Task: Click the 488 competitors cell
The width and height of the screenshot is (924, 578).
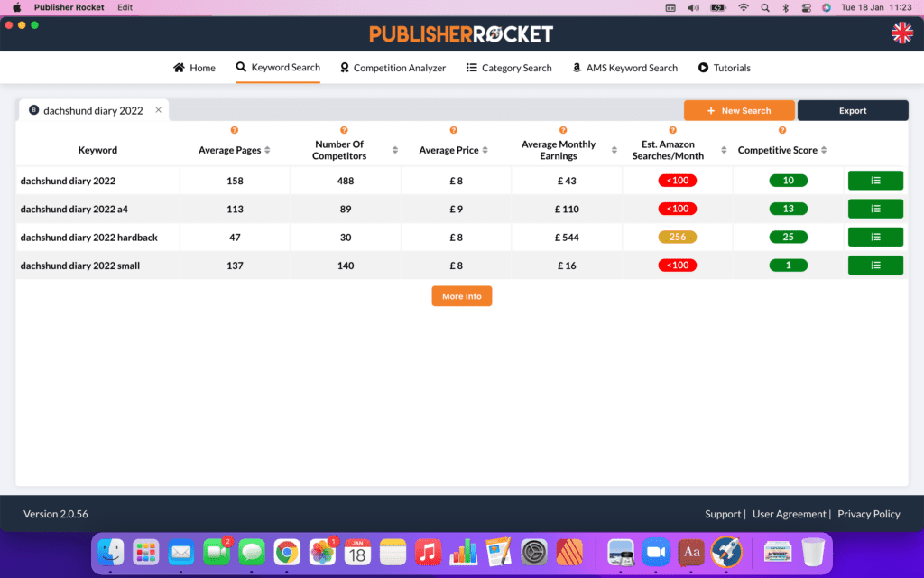Action: [x=346, y=181]
